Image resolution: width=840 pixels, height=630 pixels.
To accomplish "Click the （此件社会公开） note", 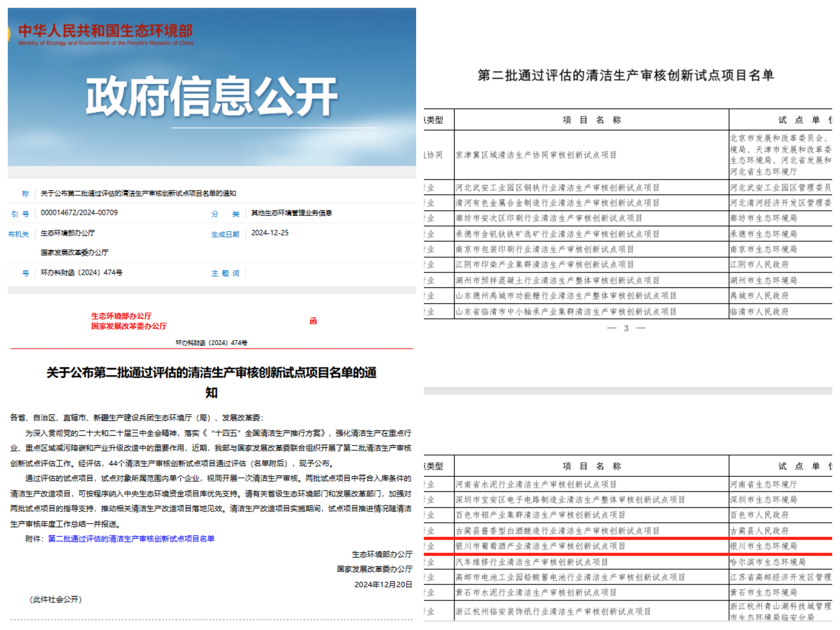I will [55, 600].
